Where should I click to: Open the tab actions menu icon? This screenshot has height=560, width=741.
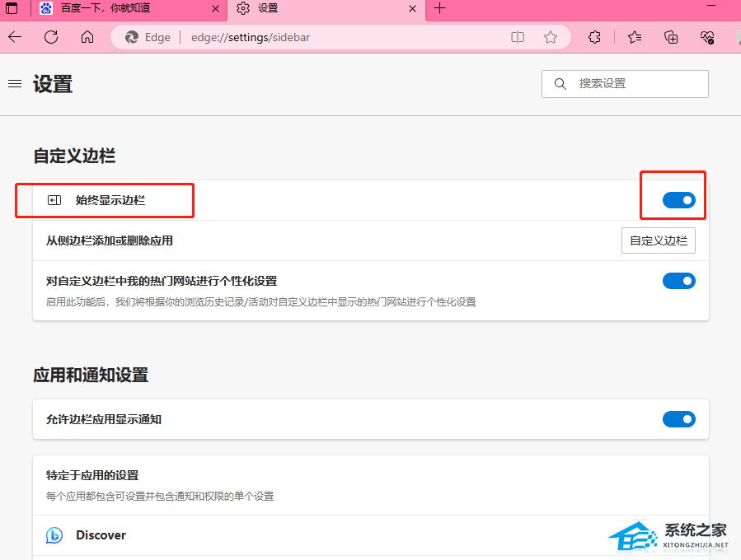(12, 9)
